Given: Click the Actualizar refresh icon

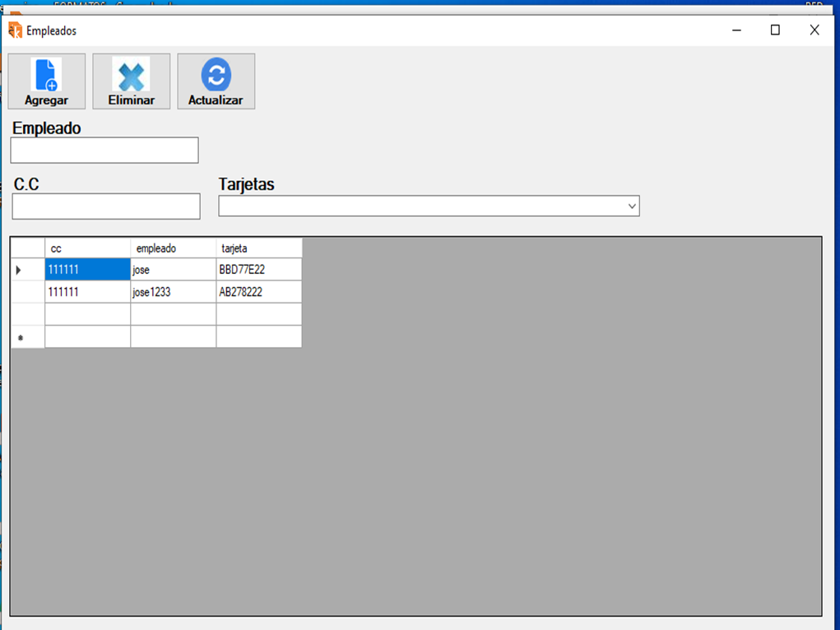Looking at the screenshot, I should click(x=216, y=75).
